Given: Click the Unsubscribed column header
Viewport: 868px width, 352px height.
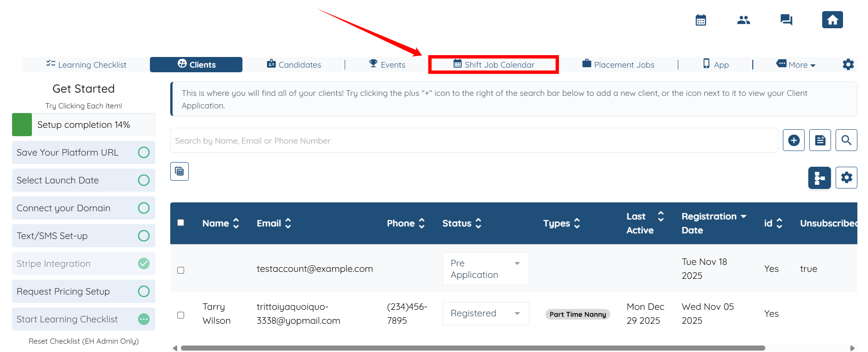Looking at the screenshot, I should coord(829,223).
